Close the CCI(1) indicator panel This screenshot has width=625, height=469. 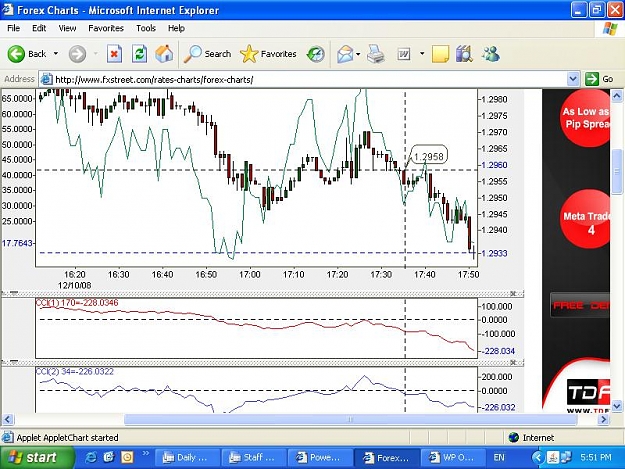click(x=513, y=293)
